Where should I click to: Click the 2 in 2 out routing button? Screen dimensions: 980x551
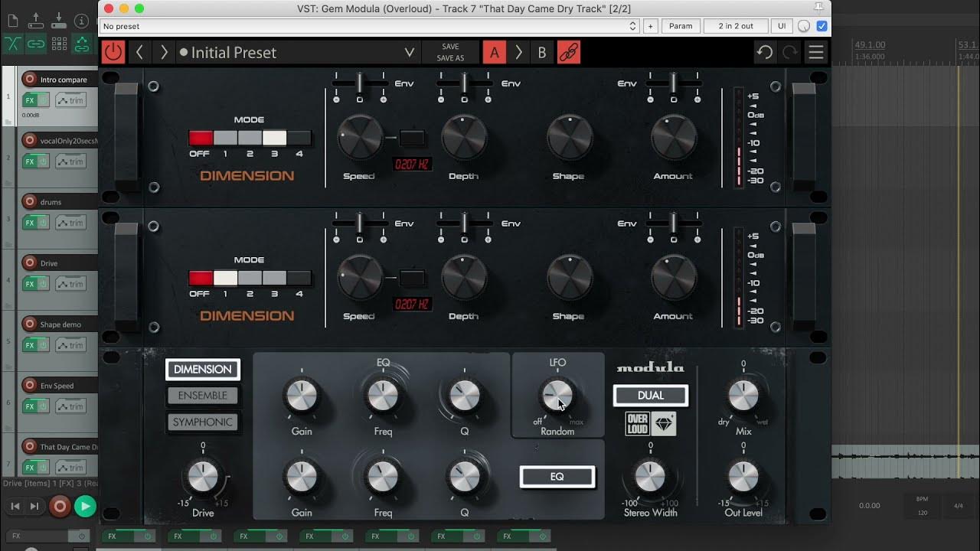[736, 26]
